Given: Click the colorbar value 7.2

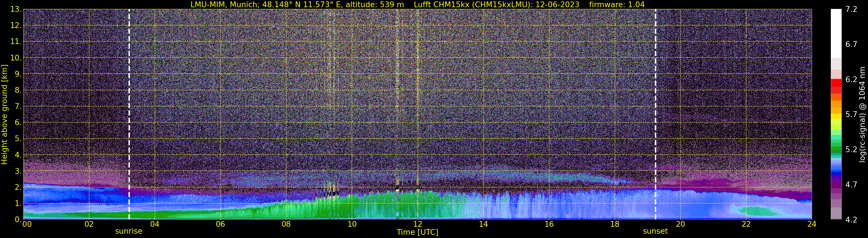Looking at the screenshot, I should [x=851, y=9].
